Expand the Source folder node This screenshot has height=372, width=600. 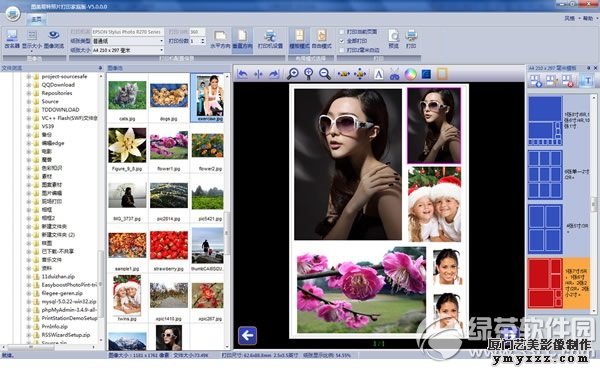(x=29, y=101)
